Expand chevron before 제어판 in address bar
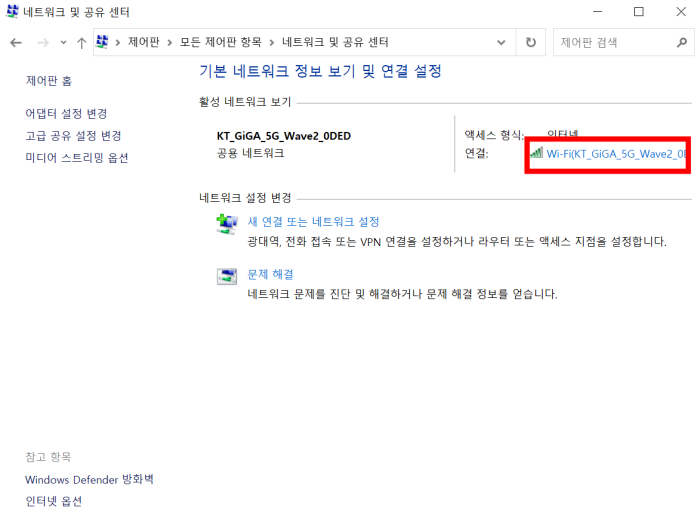Screen dimensions: 700x526 (118, 42)
